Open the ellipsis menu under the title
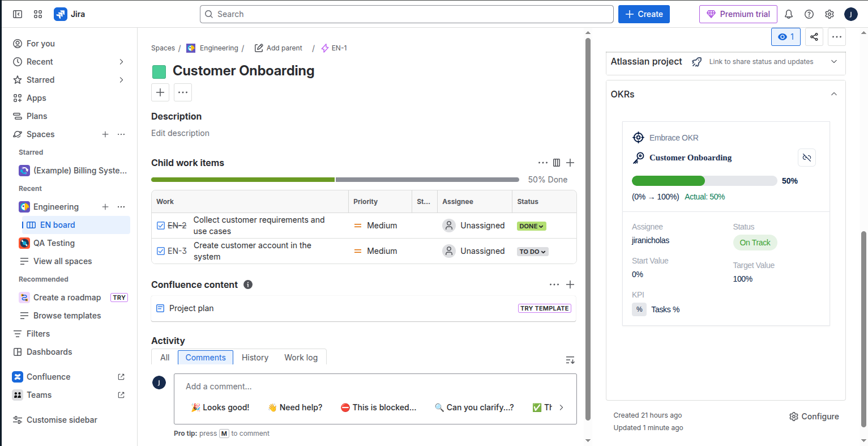Image resolution: width=868 pixels, height=446 pixels. point(183,92)
